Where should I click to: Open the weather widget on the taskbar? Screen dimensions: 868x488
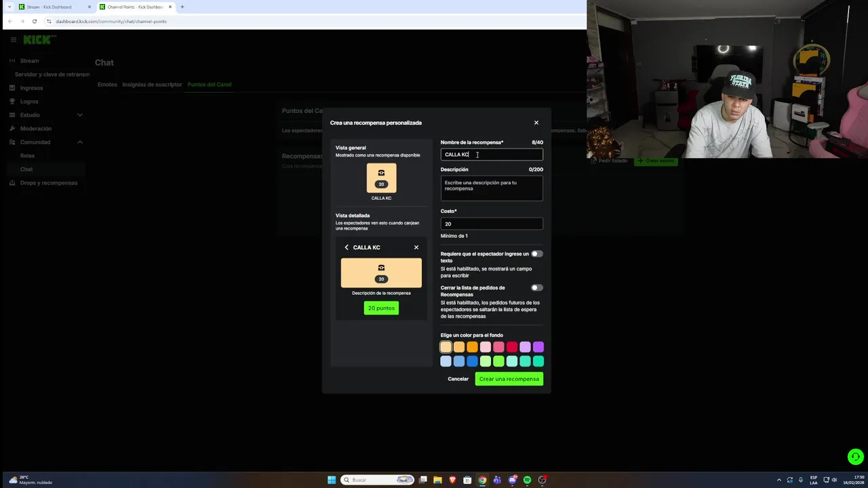31,480
